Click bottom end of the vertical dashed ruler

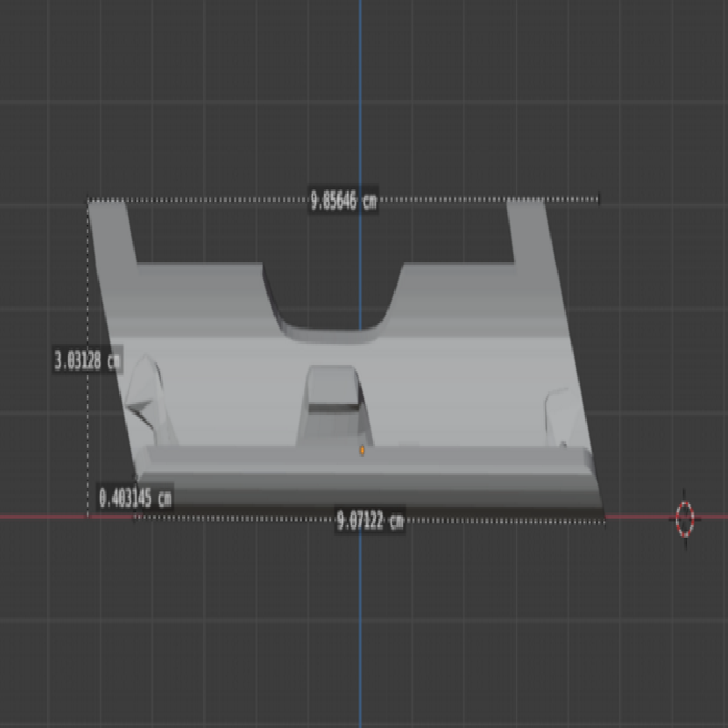(87, 516)
